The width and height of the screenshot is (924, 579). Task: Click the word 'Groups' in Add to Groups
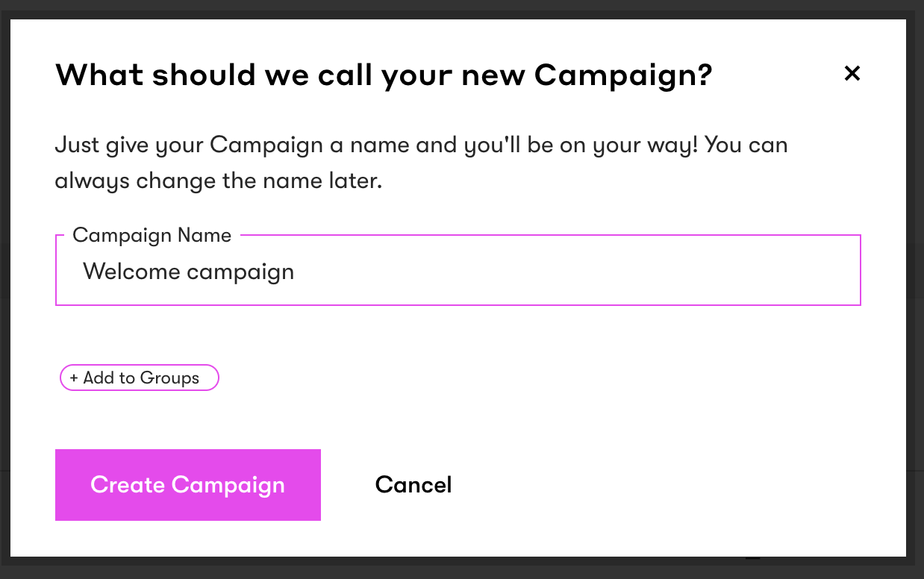click(x=169, y=378)
